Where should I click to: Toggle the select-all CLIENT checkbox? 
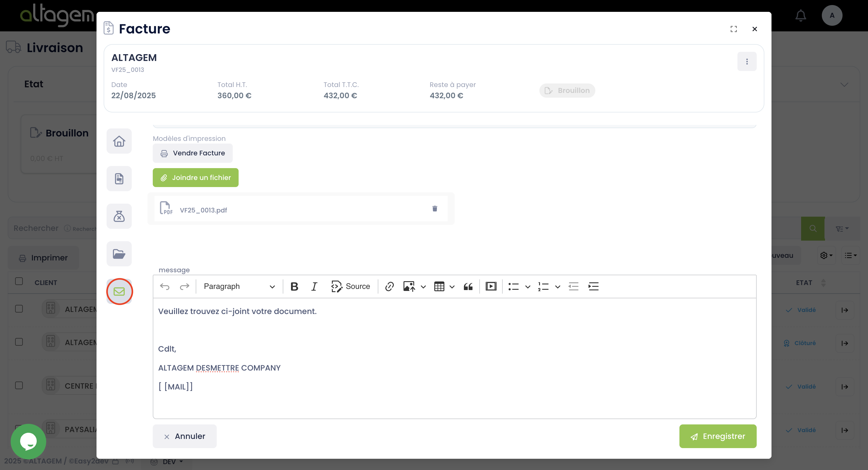point(19,281)
